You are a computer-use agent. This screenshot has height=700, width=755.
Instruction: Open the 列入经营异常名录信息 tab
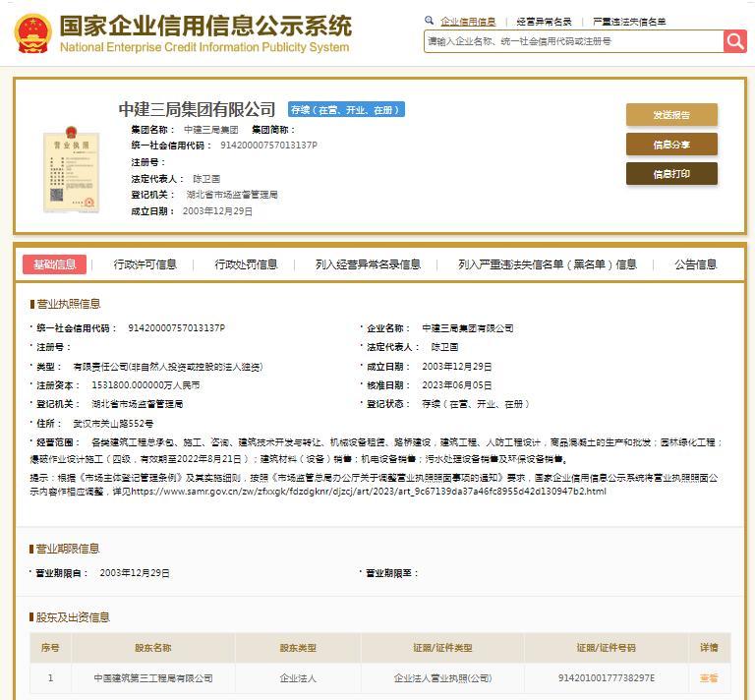[x=368, y=264]
